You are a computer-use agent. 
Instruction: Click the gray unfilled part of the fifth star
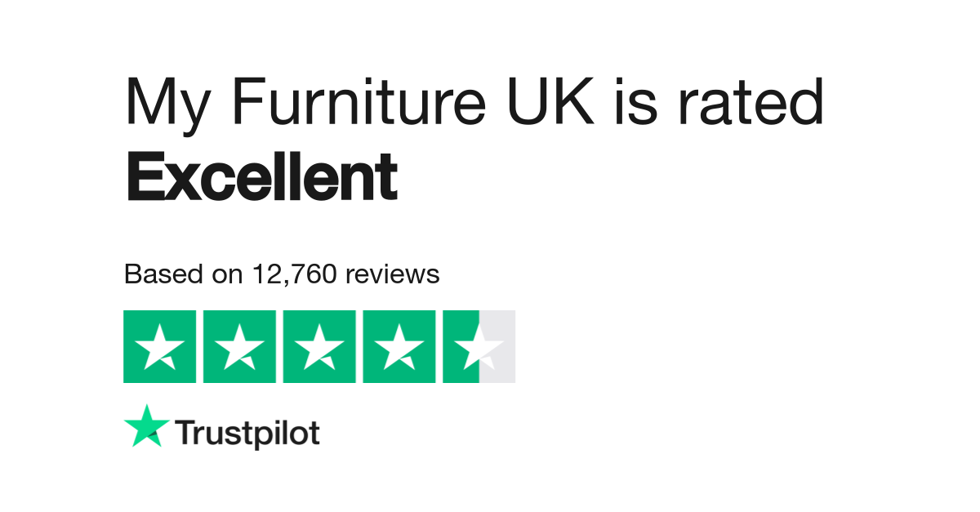pos(498,346)
